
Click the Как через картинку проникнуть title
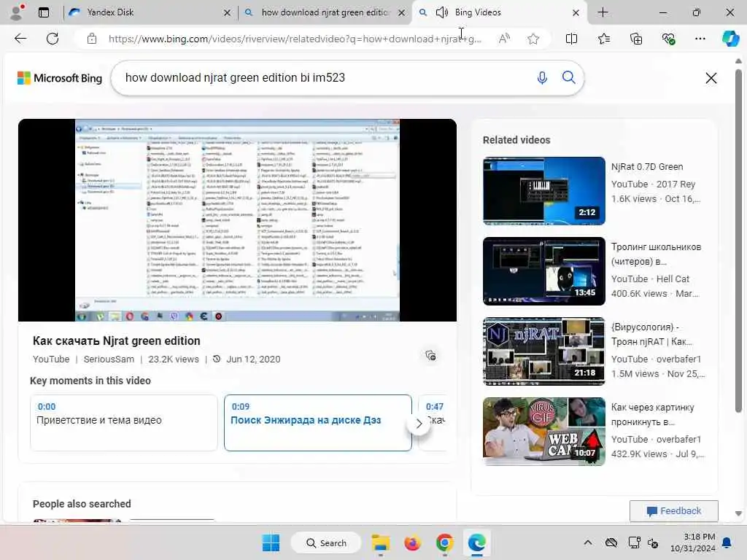[x=652, y=414]
